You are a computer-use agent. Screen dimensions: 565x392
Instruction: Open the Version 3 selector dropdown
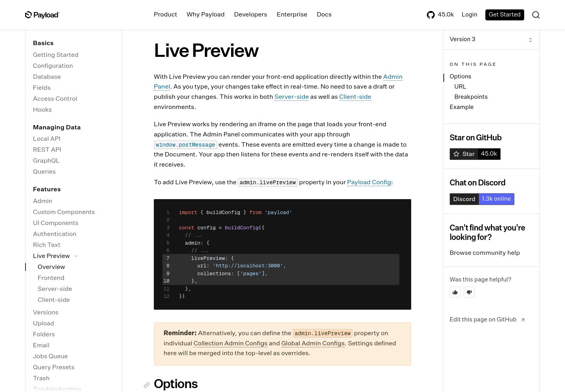pos(491,40)
